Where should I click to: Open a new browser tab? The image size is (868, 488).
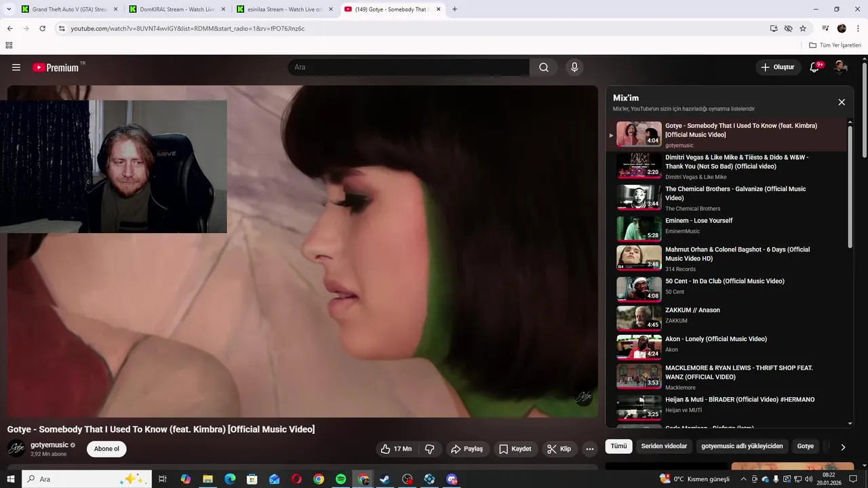pyautogui.click(x=454, y=9)
